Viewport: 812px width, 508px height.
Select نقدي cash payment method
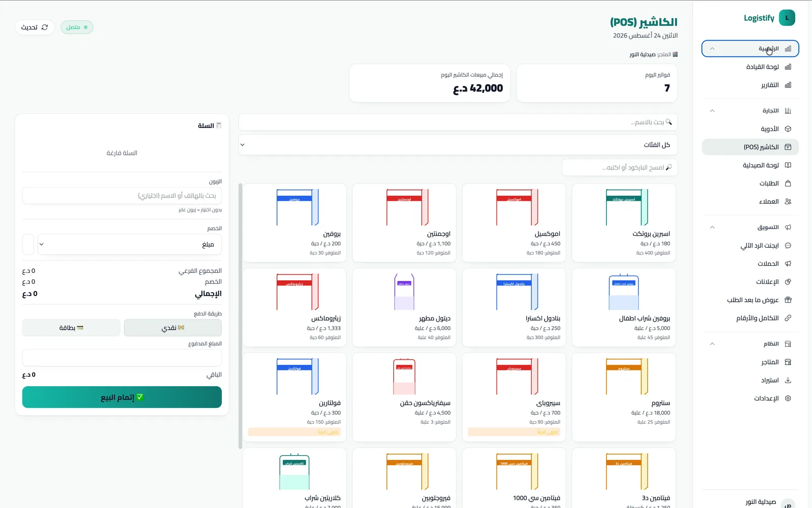173,328
